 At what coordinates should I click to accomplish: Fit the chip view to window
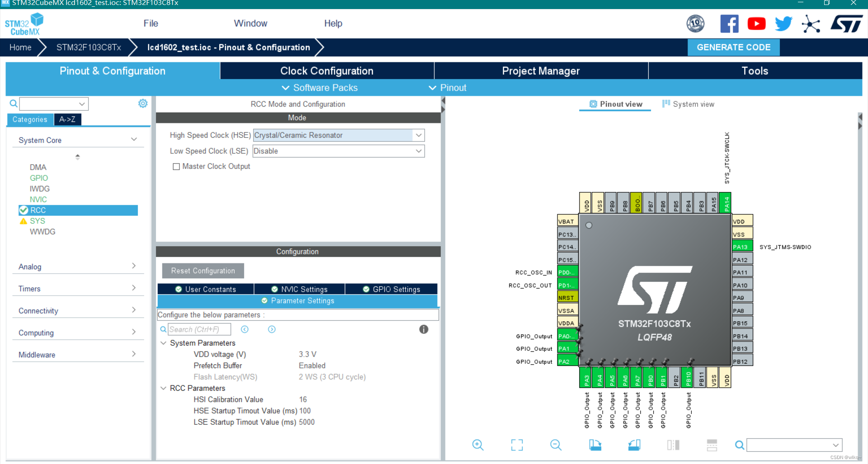coord(517,445)
